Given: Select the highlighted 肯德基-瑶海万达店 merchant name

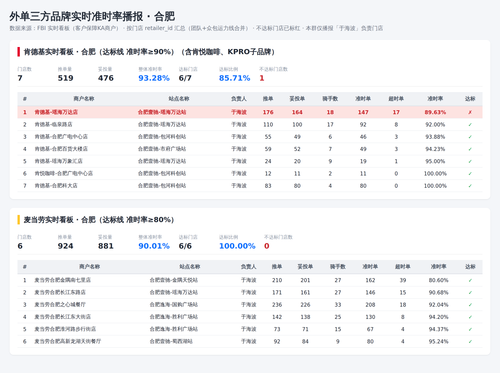Looking at the screenshot, I should (x=56, y=112).
